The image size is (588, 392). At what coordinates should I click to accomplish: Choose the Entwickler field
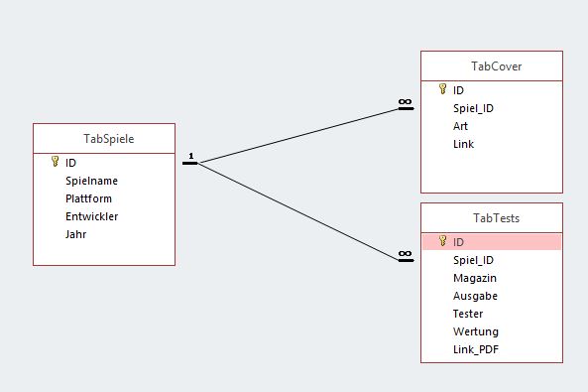pyautogui.click(x=104, y=216)
